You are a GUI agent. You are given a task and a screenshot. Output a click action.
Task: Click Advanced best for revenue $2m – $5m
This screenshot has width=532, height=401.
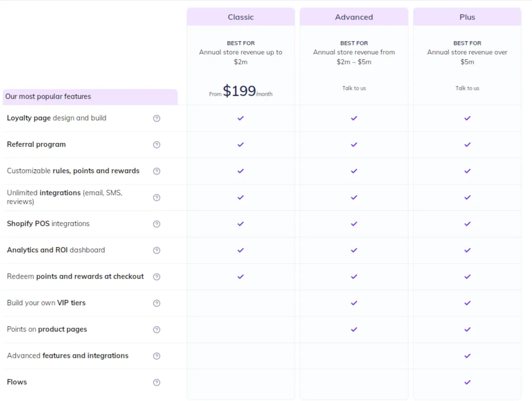click(x=354, y=53)
